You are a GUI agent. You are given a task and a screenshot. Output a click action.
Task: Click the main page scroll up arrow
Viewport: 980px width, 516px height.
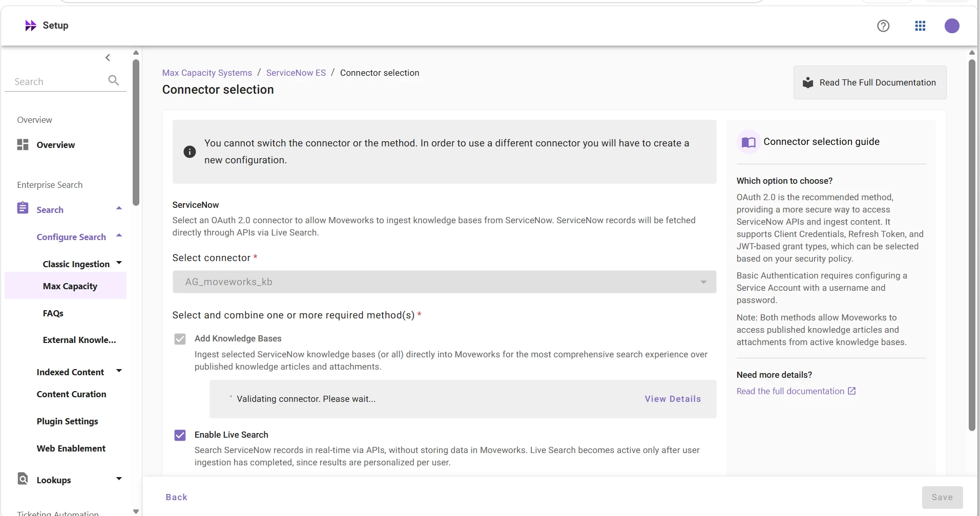pos(972,52)
